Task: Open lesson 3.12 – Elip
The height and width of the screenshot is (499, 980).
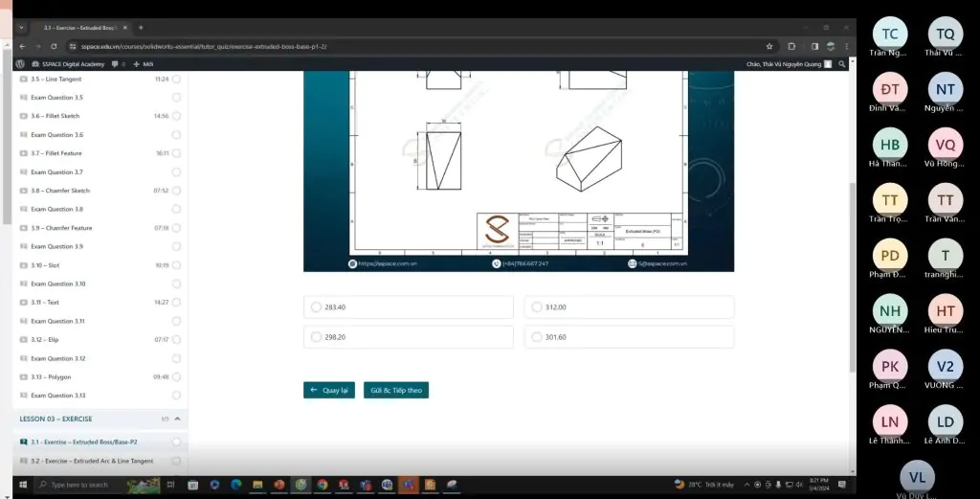Action: [45, 340]
